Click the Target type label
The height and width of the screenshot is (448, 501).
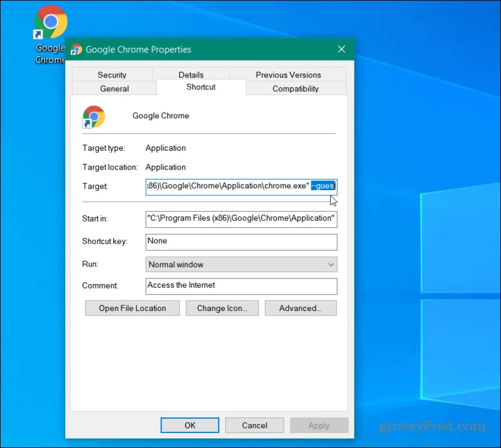click(103, 148)
